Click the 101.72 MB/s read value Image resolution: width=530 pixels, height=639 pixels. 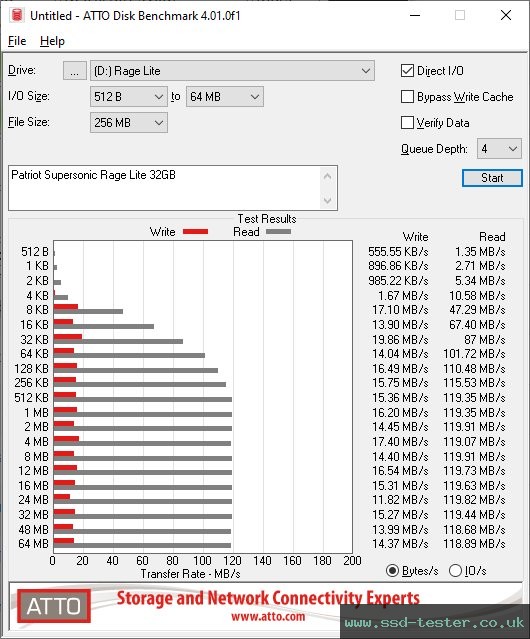coord(474,353)
